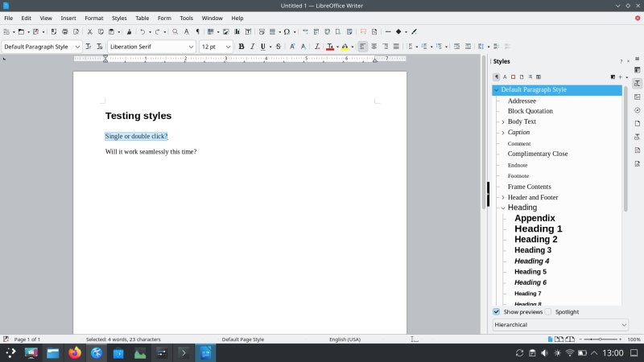644x362 pixels.
Task: Toggle formatting marks pilcrow icon
Action: click(197, 31)
